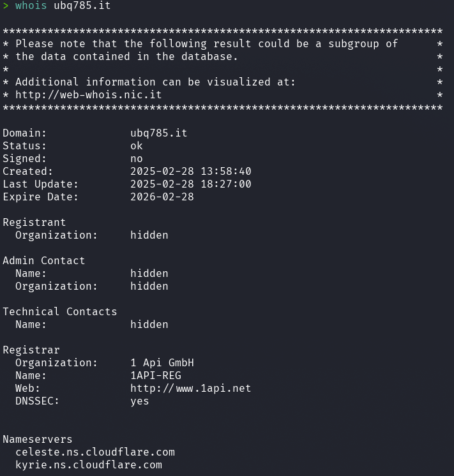Click the kyrie.ns.cloudflare.com nameserver
Image resolution: width=454 pixels, height=476 pixels.
pos(89,465)
